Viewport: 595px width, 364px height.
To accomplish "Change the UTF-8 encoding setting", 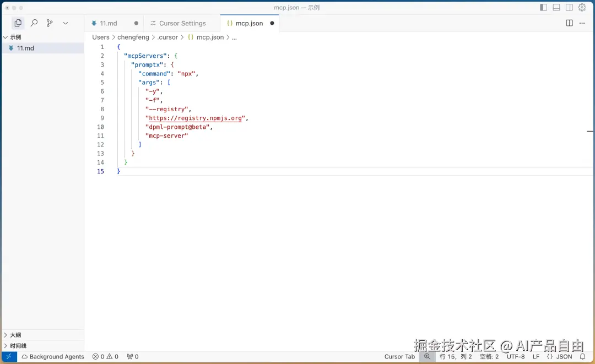I will pyautogui.click(x=516, y=357).
